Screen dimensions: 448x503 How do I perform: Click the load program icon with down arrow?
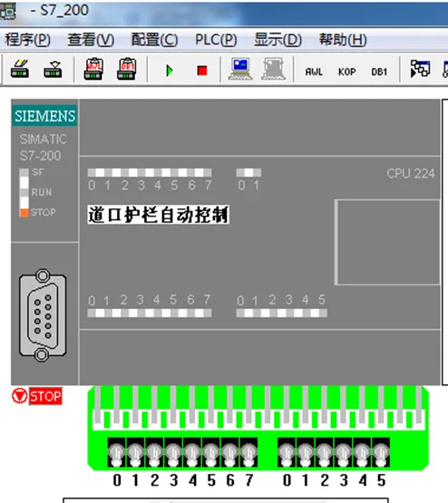pyautogui.click(x=53, y=69)
